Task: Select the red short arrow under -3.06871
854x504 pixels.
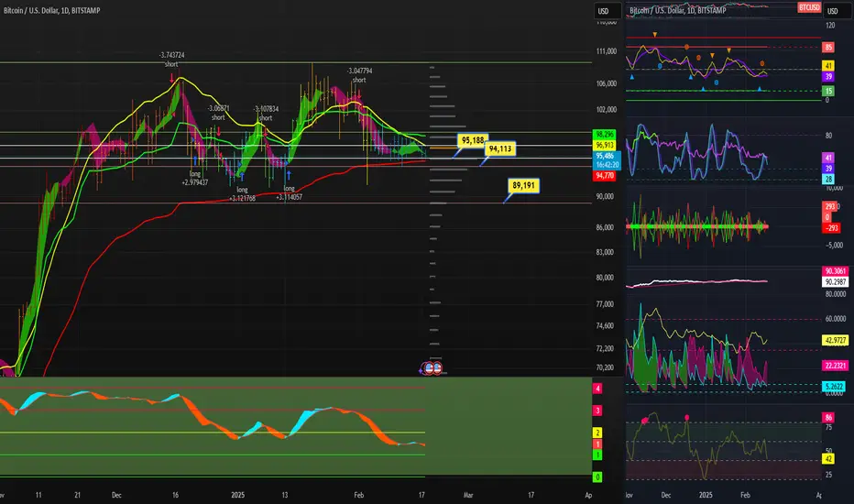Action: tap(218, 131)
